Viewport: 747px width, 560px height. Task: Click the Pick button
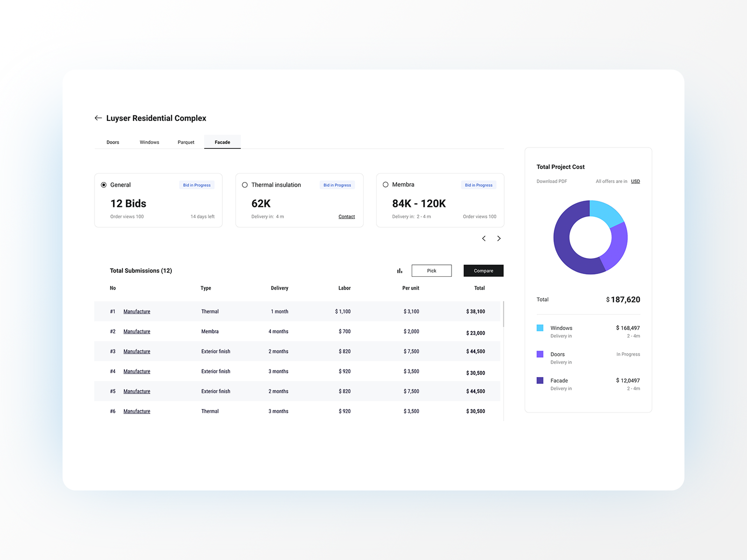[x=431, y=271]
